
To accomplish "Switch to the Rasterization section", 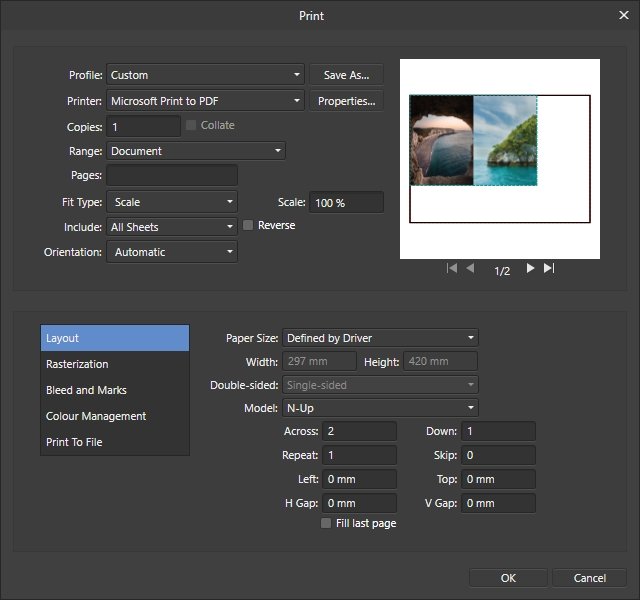I will click(115, 364).
